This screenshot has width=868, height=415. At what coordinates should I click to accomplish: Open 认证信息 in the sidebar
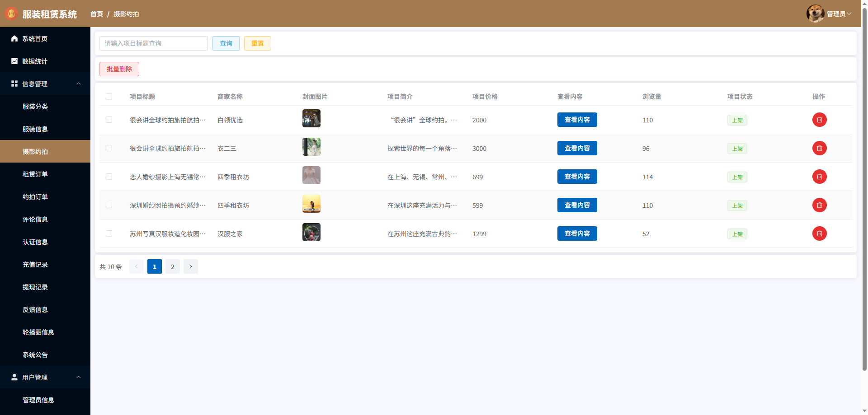coord(45,242)
